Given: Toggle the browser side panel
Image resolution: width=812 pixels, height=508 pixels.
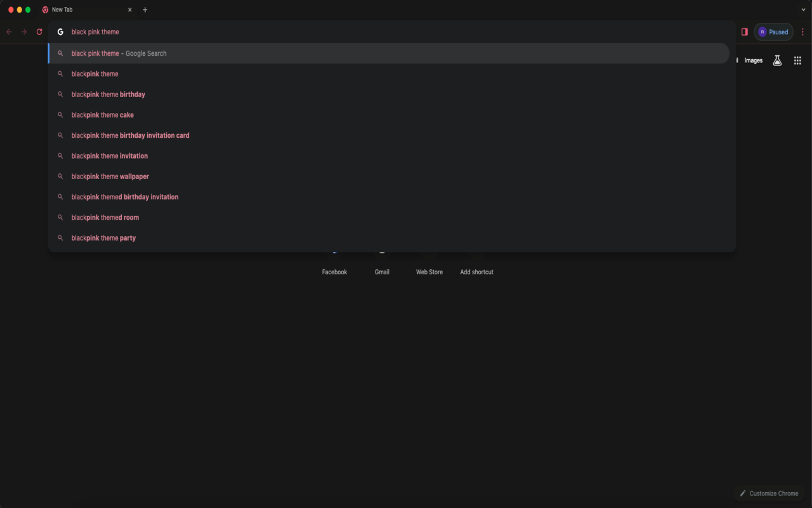Looking at the screenshot, I should pos(744,32).
